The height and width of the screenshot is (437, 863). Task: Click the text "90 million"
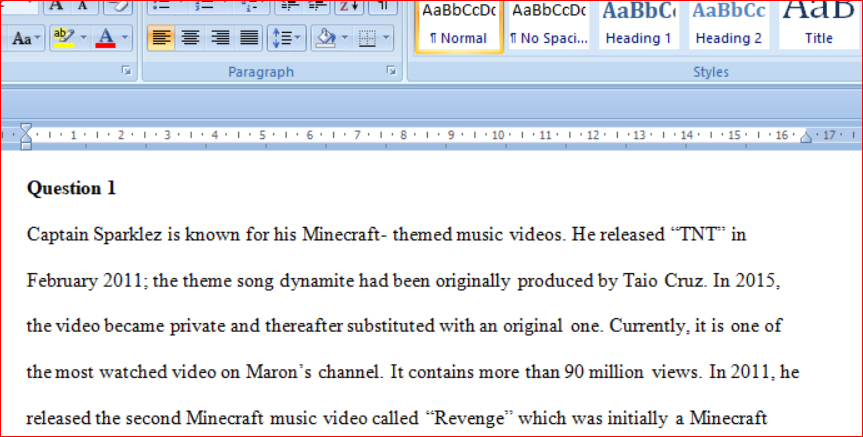point(604,372)
